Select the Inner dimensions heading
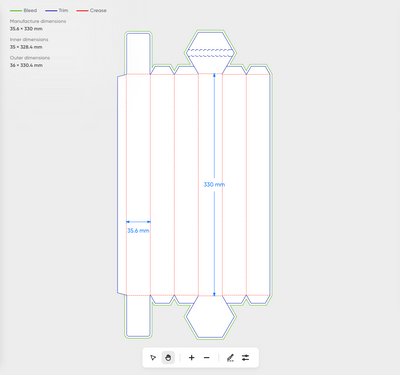400x375 pixels. tap(29, 39)
